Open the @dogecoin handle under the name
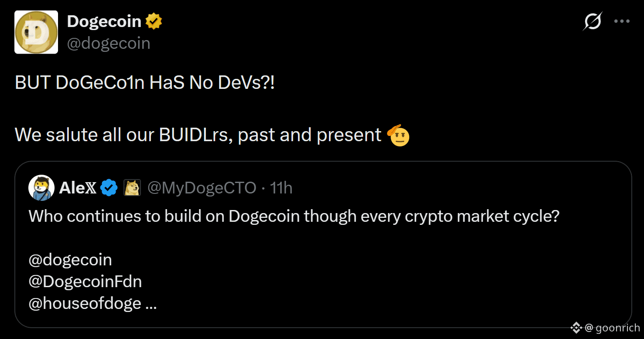This screenshot has width=644, height=339. click(109, 43)
